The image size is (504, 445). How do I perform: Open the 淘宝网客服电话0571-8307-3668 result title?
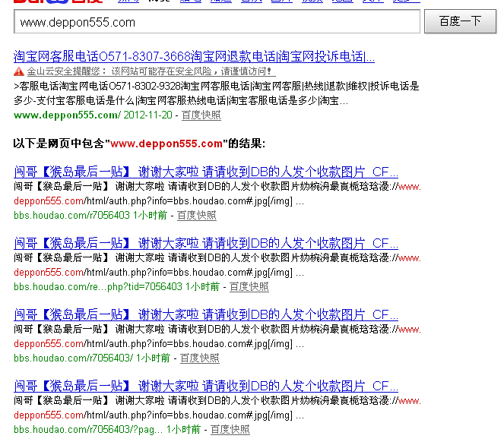[194, 56]
